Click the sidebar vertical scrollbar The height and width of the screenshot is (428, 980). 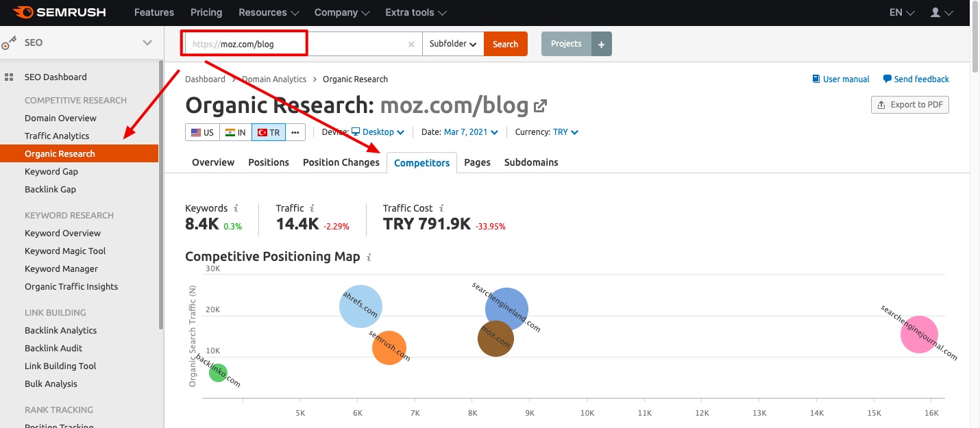point(161,194)
